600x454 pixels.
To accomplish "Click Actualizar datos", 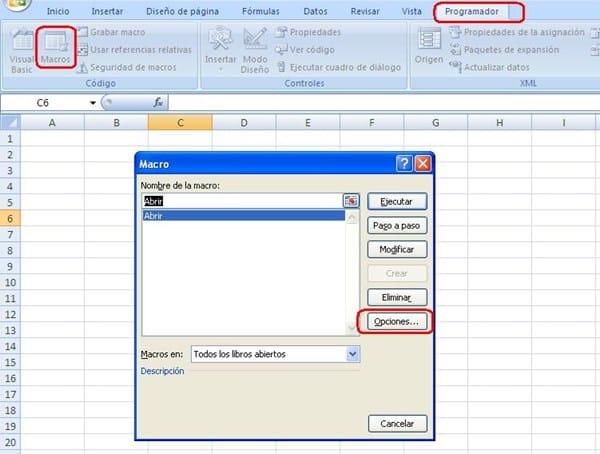I will click(x=489, y=67).
